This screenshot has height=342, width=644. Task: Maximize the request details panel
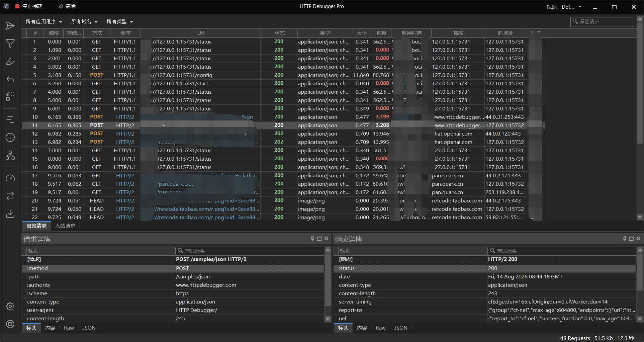319,239
